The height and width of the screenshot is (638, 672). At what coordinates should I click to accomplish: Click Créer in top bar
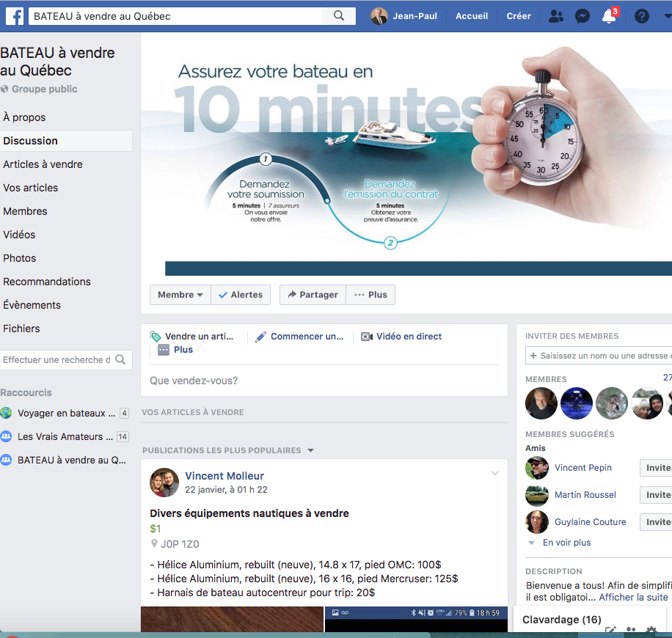[x=519, y=16]
